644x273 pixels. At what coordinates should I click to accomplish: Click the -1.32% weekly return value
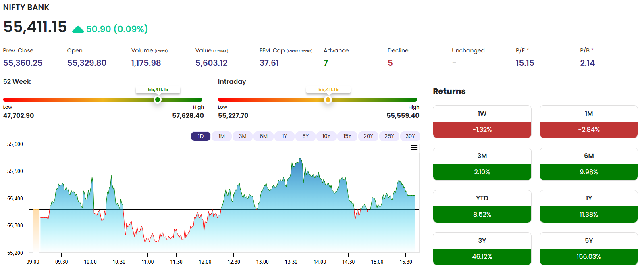[x=482, y=130]
